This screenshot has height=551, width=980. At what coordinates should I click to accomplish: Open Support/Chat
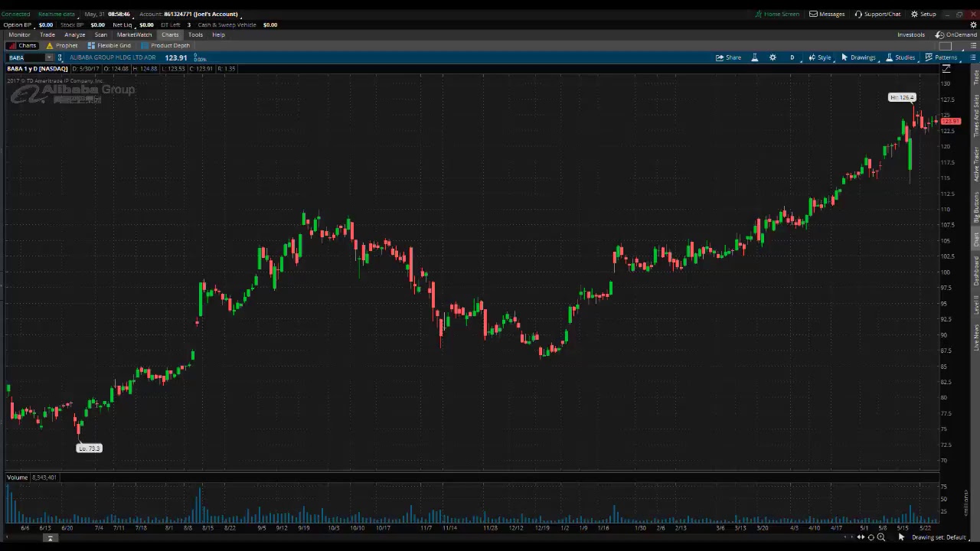pos(877,14)
